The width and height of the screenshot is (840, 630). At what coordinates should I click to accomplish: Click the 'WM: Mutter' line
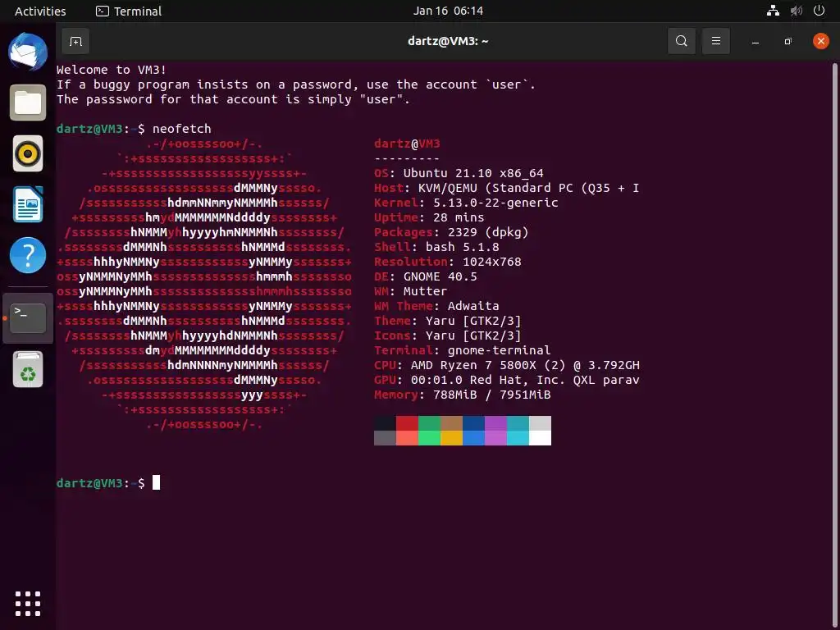click(410, 291)
